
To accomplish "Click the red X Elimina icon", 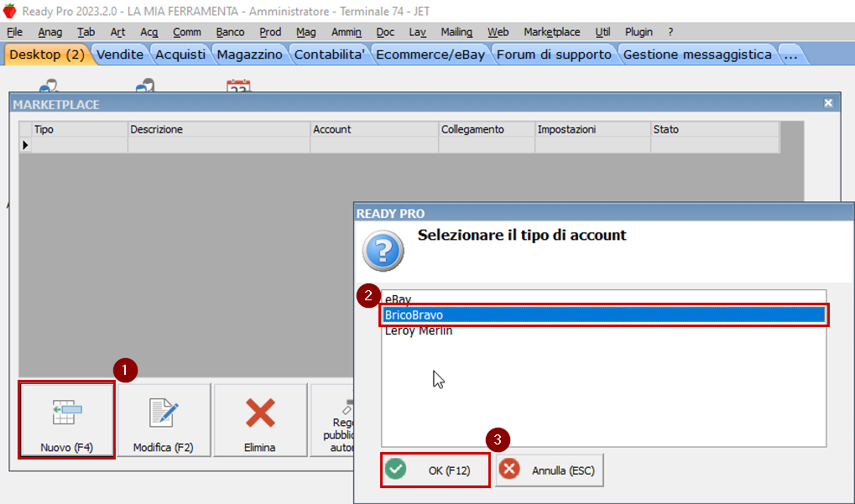I will pos(260,411).
